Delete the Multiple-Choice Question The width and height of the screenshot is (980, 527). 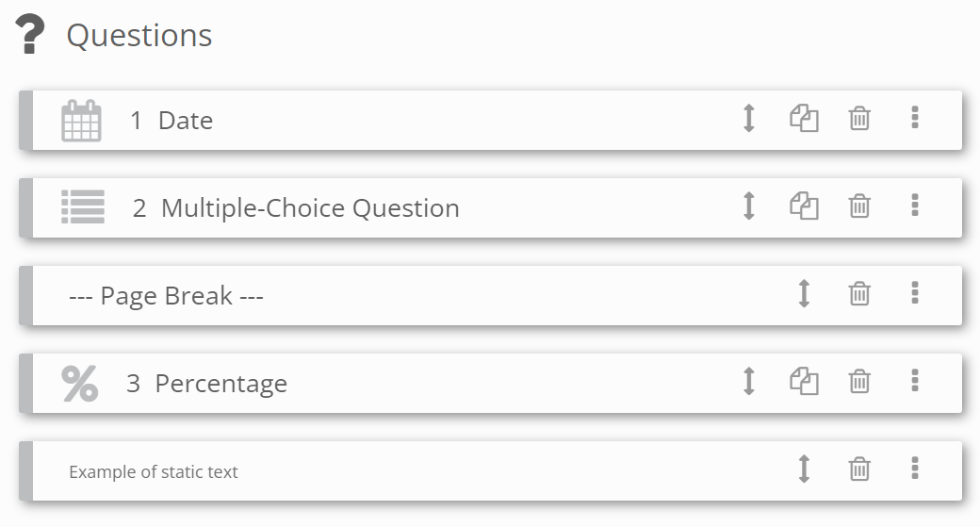(859, 206)
